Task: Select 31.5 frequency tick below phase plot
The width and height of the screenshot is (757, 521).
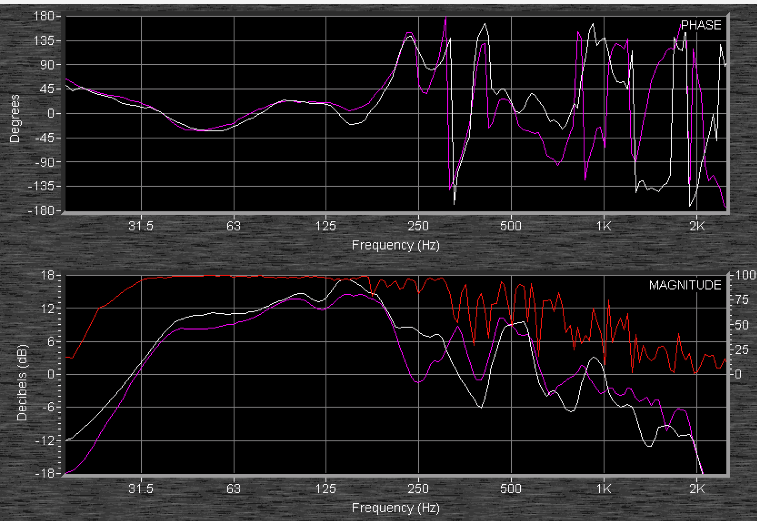Action: (x=141, y=225)
